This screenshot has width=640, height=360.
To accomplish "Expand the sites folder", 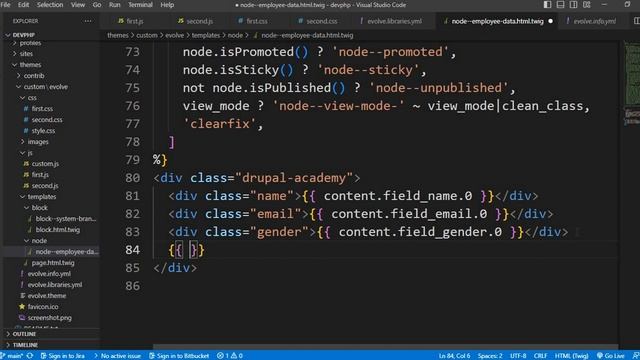I will click(26, 53).
